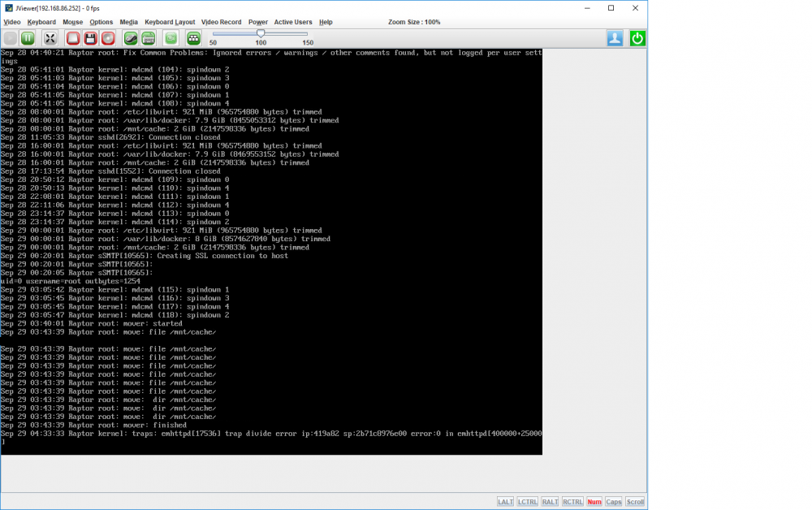
Task: Click the Play/resume redirection button
Action: click(11, 38)
